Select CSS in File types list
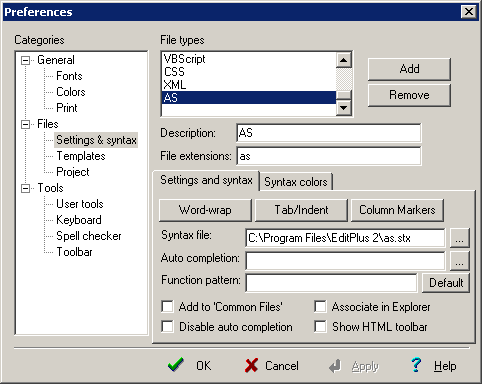This screenshot has width=482, height=384. coord(249,72)
